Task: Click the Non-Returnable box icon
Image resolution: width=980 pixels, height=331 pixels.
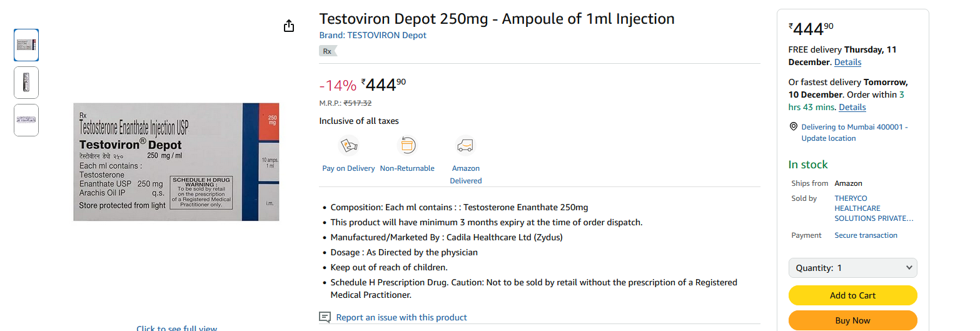Action: [x=407, y=146]
